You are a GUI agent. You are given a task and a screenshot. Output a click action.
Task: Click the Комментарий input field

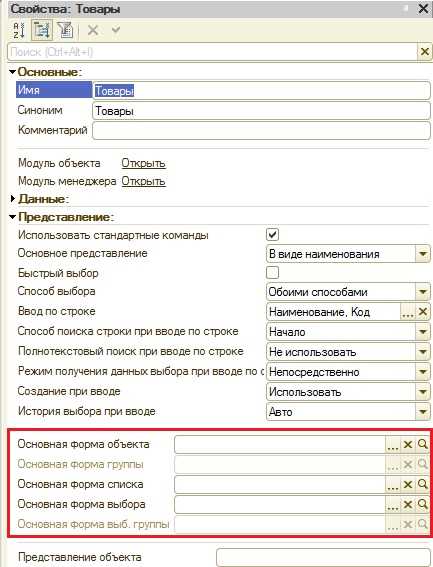[261, 131]
